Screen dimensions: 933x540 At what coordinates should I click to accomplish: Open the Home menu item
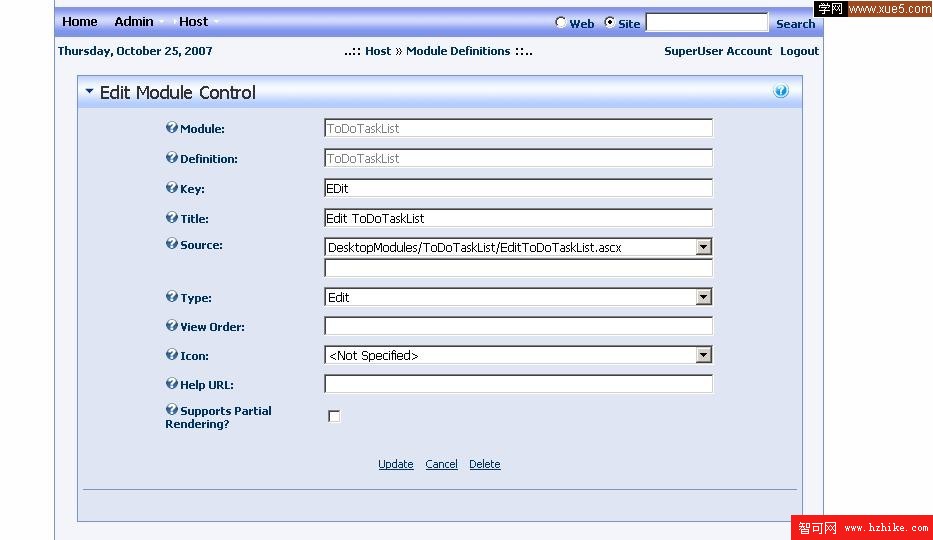coord(80,21)
